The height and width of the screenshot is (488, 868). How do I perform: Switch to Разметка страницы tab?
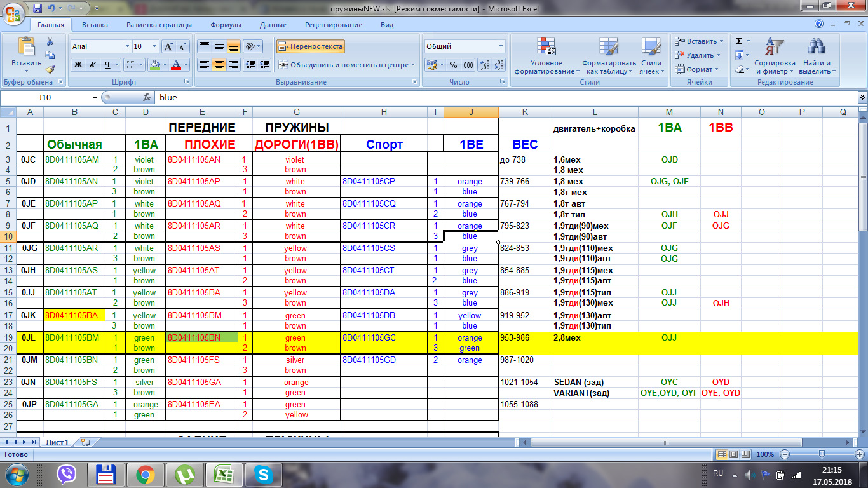[x=159, y=25]
